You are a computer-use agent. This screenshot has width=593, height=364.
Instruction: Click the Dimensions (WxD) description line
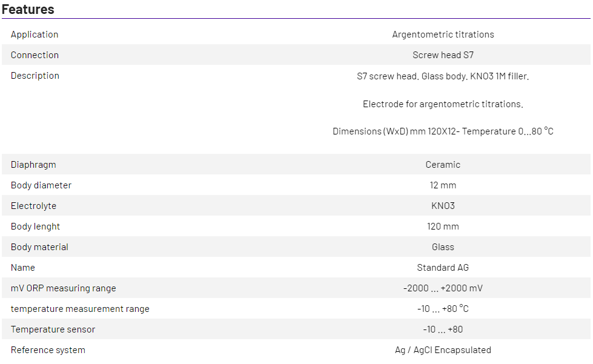coord(443,131)
